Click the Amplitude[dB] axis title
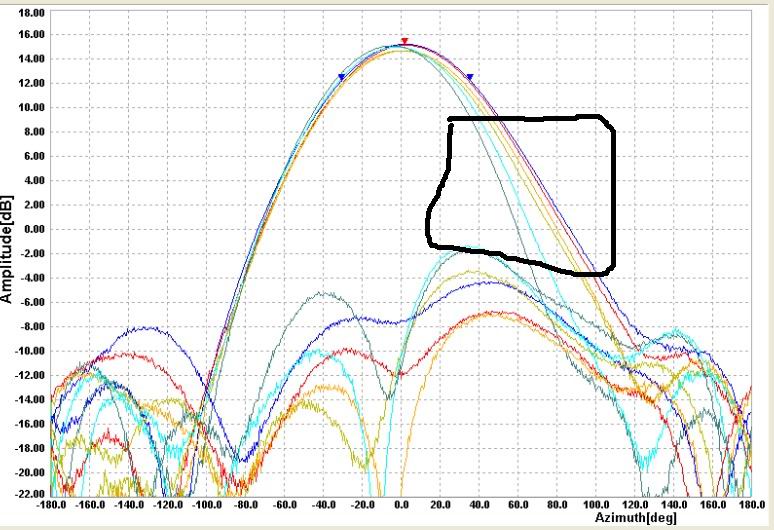The image size is (774, 530). [6, 249]
